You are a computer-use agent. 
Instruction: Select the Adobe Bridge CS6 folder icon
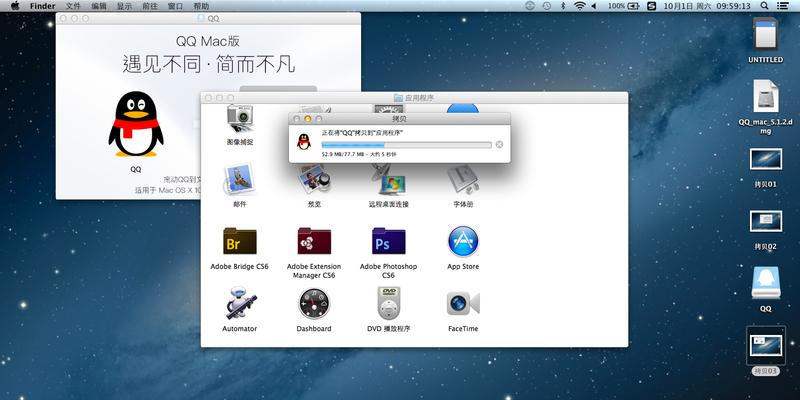point(240,241)
